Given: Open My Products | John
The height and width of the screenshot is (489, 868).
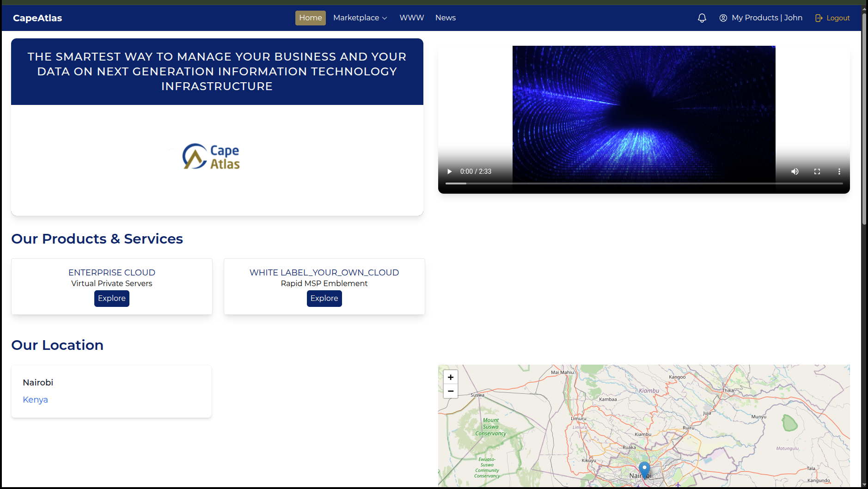Looking at the screenshot, I should tap(761, 18).
